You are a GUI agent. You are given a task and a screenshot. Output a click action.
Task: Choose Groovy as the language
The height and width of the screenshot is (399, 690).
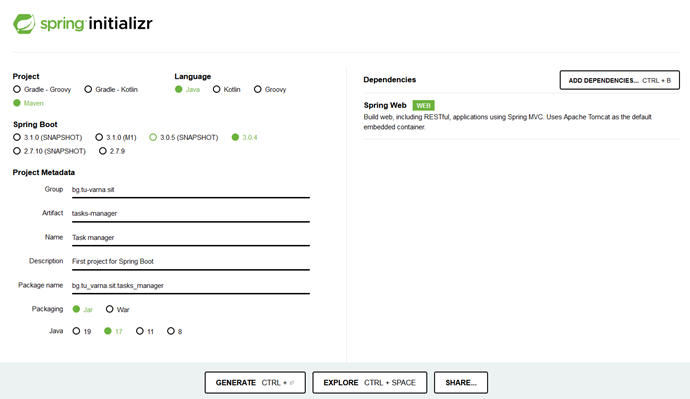[x=270, y=89]
